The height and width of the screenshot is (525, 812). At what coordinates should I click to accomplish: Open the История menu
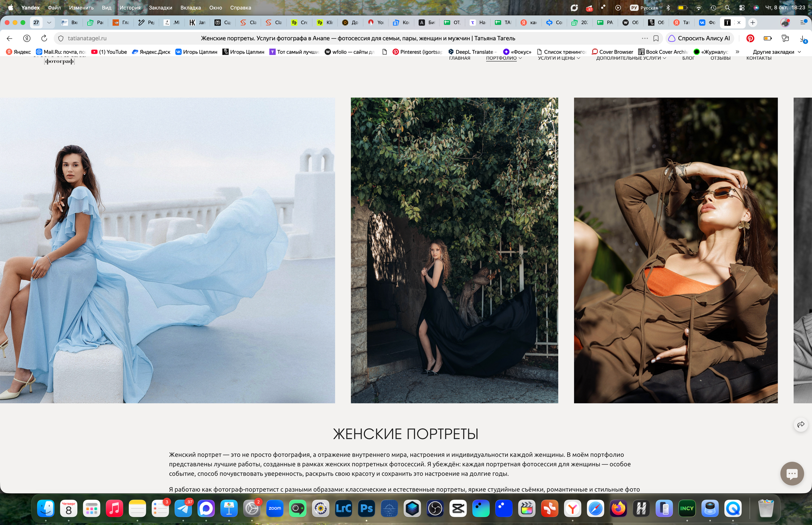pos(130,8)
